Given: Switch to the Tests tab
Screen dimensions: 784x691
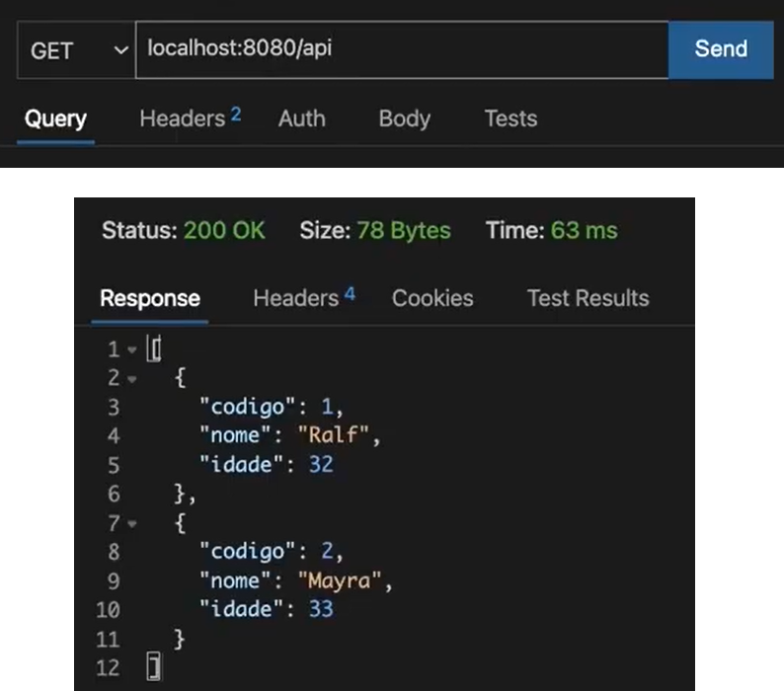Looking at the screenshot, I should click(510, 119).
